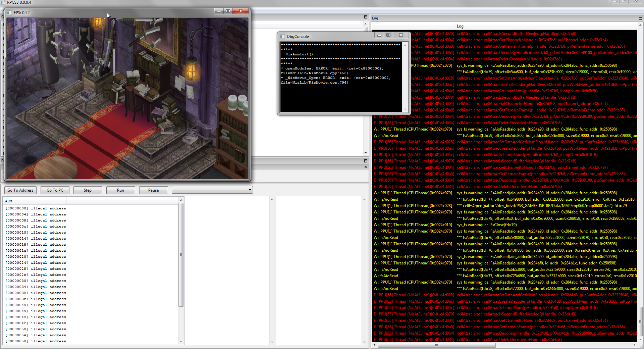The width and height of the screenshot is (644, 349).
Task: Minimize the DbgConsole window
Action: 379,35
